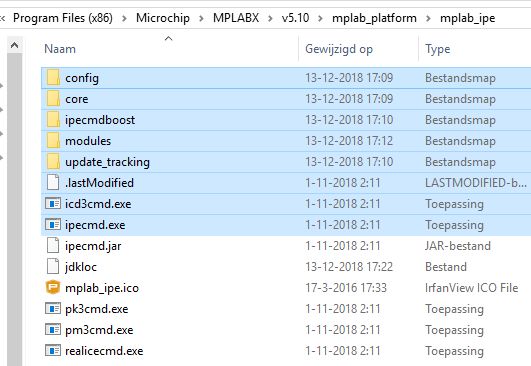Image resolution: width=531 pixels, height=366 pixels.
Task: Select pm3cmd.exe file name
Action: click(99, 330)
